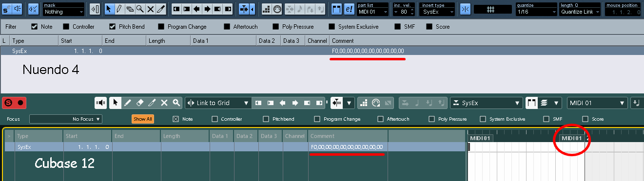Viewport: 644px width, 181px height.
Task: Open the part list 'MIDI 01' dropdown in Nuendo
Action: pos(373,11)
